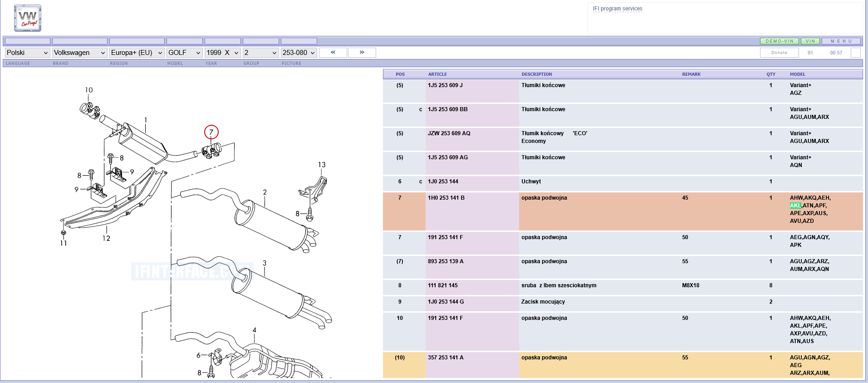Click the small empty box beside the timer
The image size is (868, 383).
[856, 53]
